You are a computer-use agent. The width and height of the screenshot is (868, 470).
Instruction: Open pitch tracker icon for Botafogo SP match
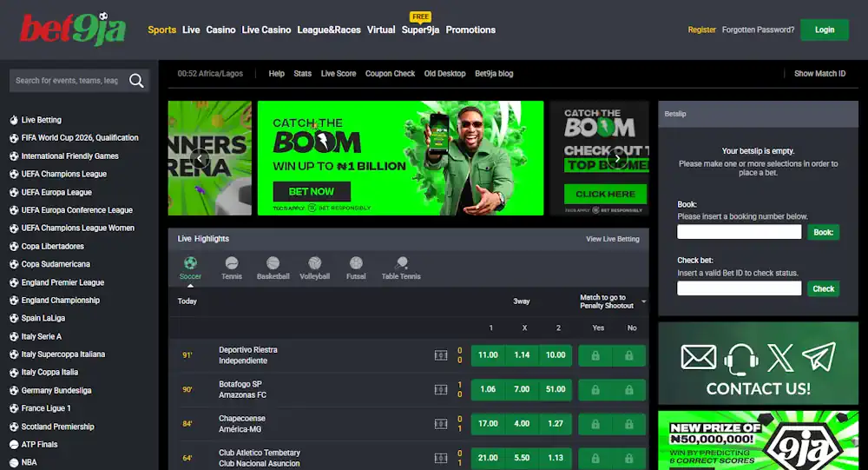pos(441,389)
